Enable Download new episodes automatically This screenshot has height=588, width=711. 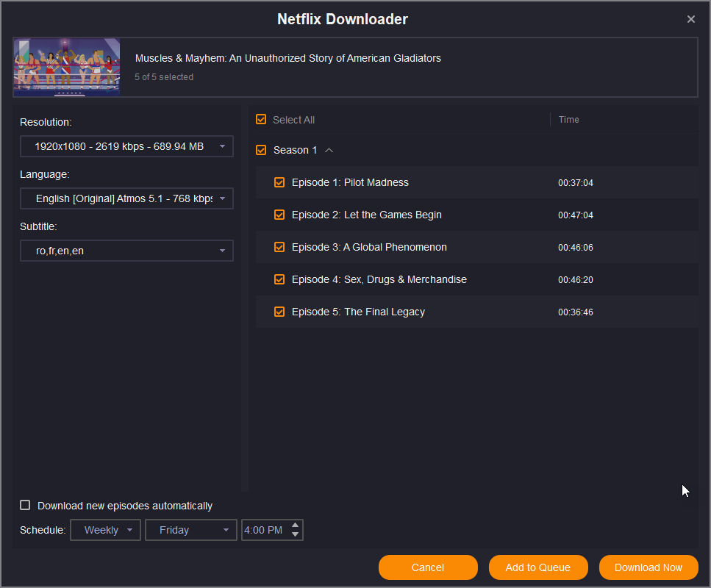(x=26, y=505)
